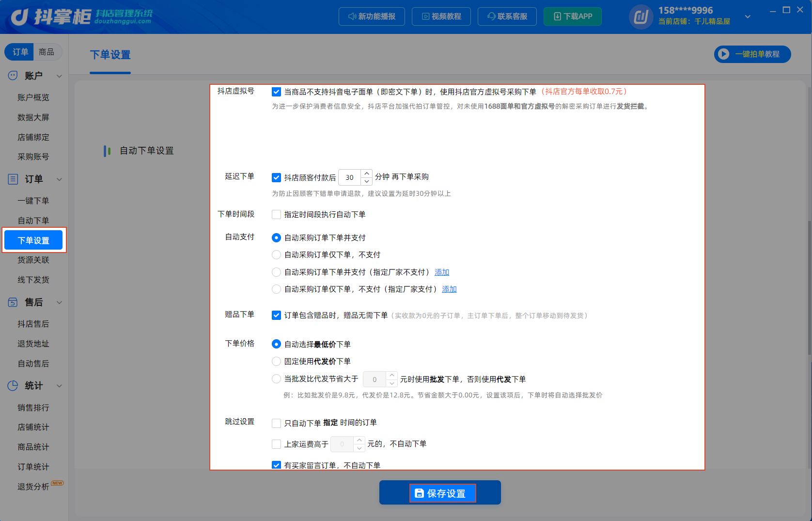This screenshot has height=521, width=812.
Task: Enable 指定时间段执行自动下单 checkbox
Action: pyautogui.click(x=276, y=214)
